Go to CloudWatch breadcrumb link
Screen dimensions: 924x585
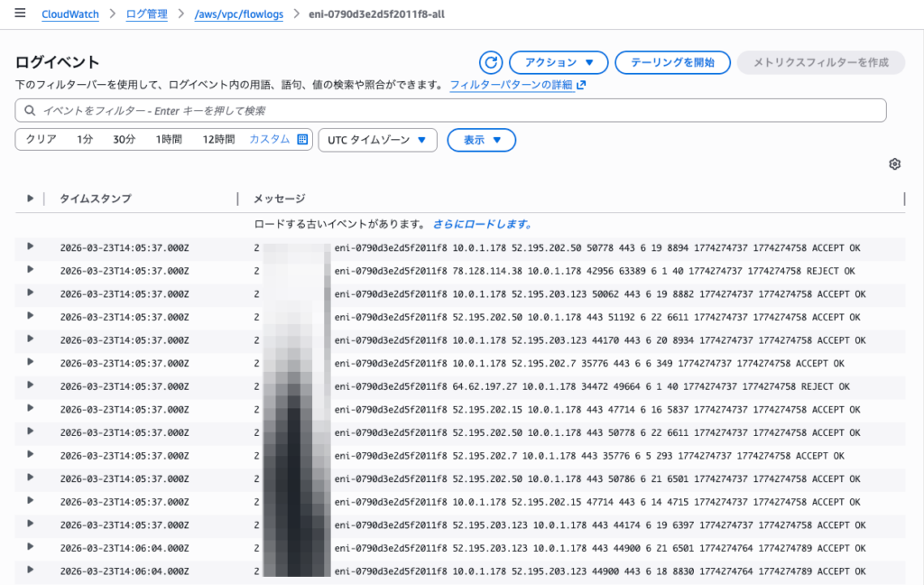[70, 14]
